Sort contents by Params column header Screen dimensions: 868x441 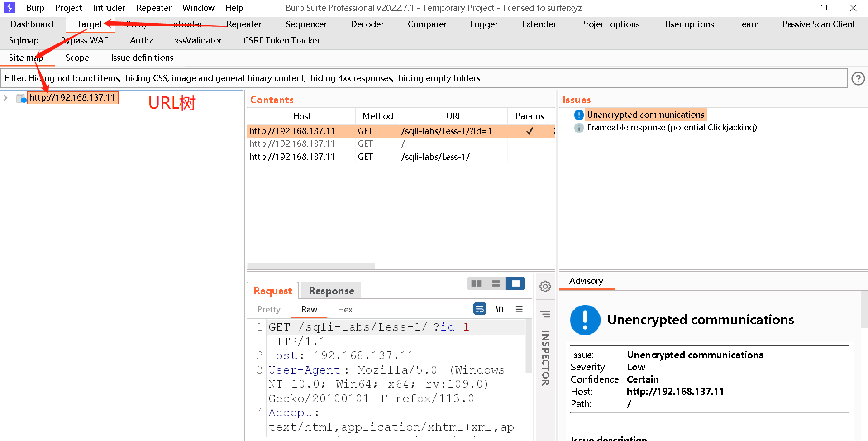529,116
